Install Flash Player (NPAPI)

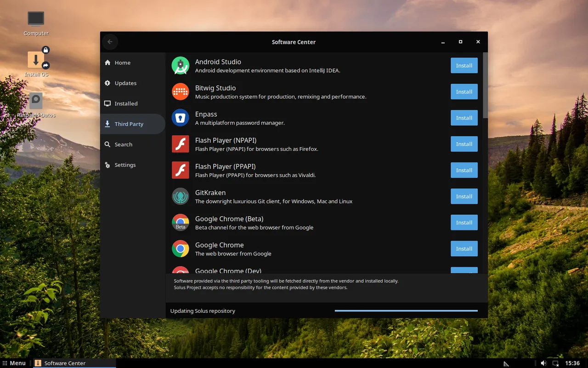point(464,144)
